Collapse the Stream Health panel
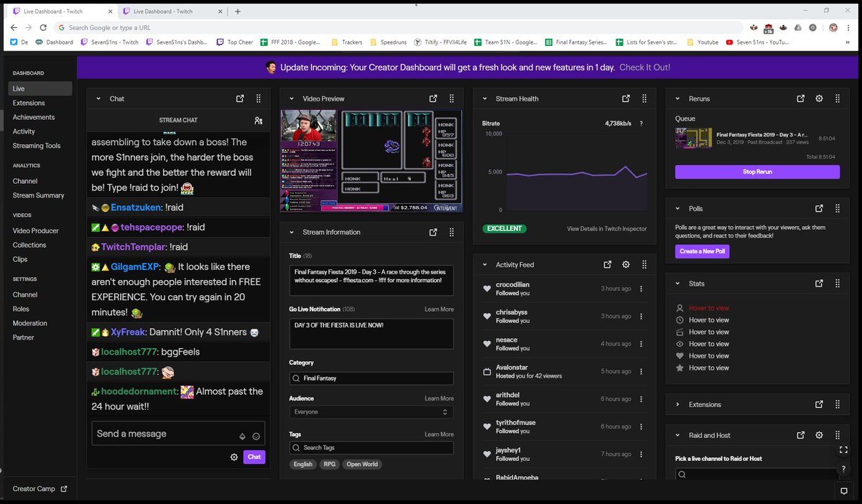862x504 pixels. point(485,98)
